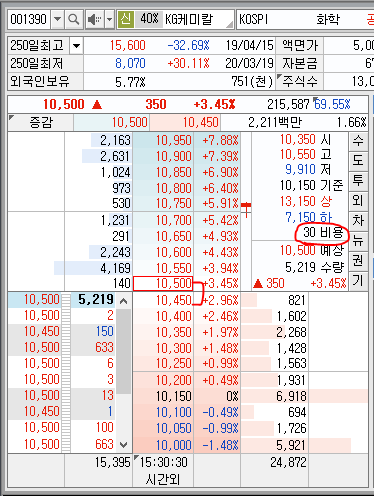
Task: Select the 권 side tab
Action: [x=358, y=261]
